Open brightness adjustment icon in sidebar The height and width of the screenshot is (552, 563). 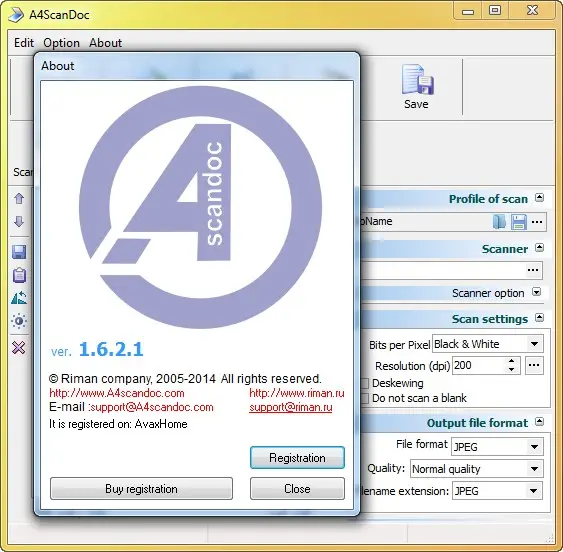point(19,321)
